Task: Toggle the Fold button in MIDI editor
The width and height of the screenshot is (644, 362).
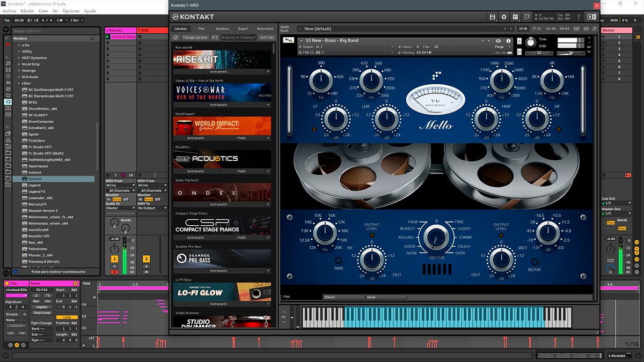Action: pos(87,284)
